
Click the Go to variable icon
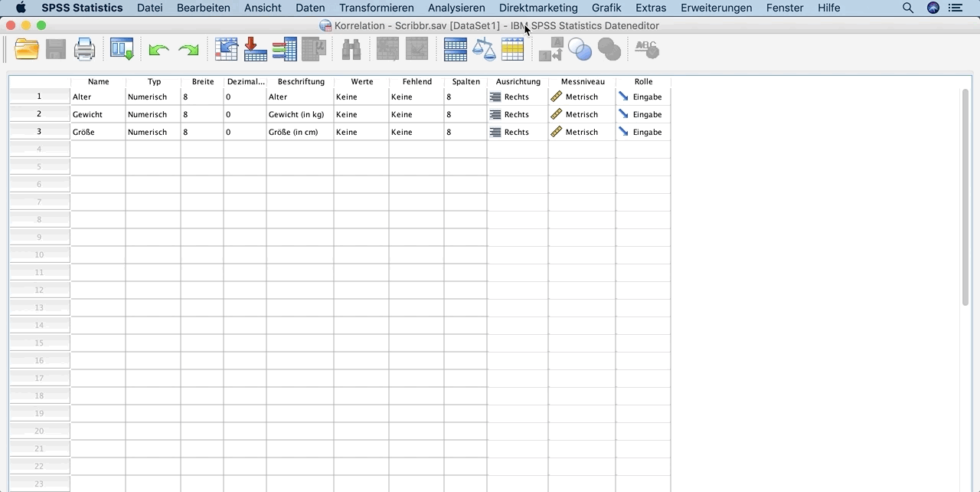point(255,50)
